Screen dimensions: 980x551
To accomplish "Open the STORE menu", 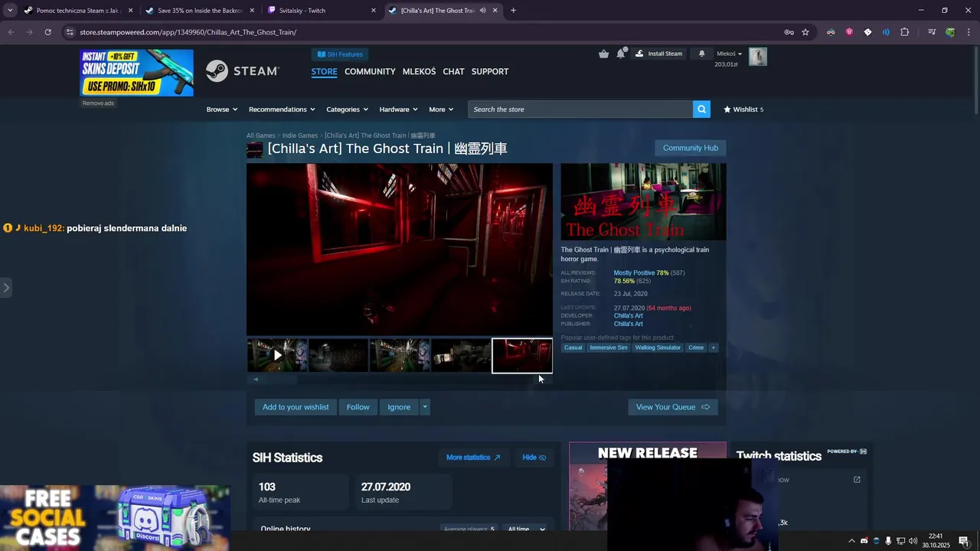I will pyautogui.click(x=324, y=71).
